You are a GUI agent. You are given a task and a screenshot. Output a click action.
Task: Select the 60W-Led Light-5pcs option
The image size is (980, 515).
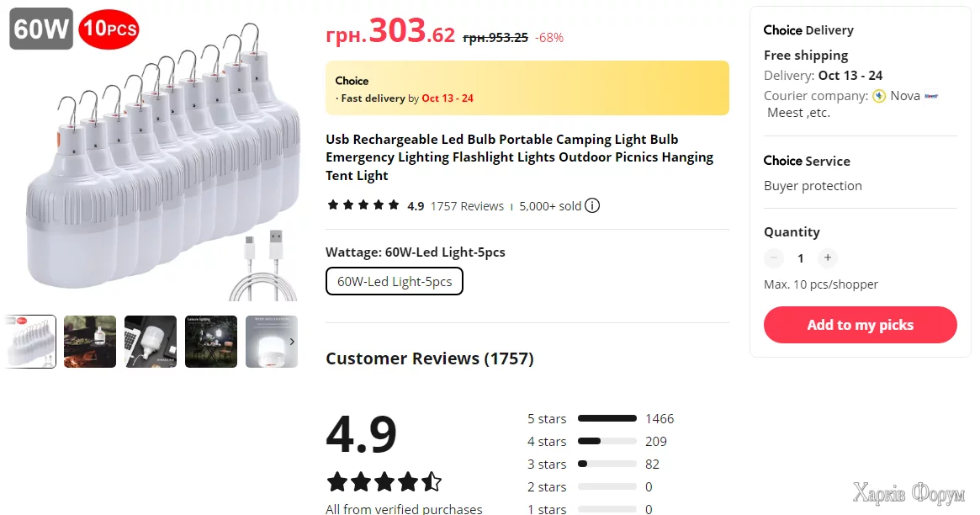click(395, 282)
